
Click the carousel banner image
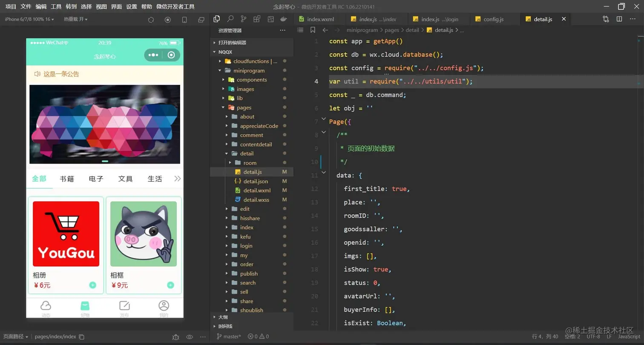(x=105, y=124)
